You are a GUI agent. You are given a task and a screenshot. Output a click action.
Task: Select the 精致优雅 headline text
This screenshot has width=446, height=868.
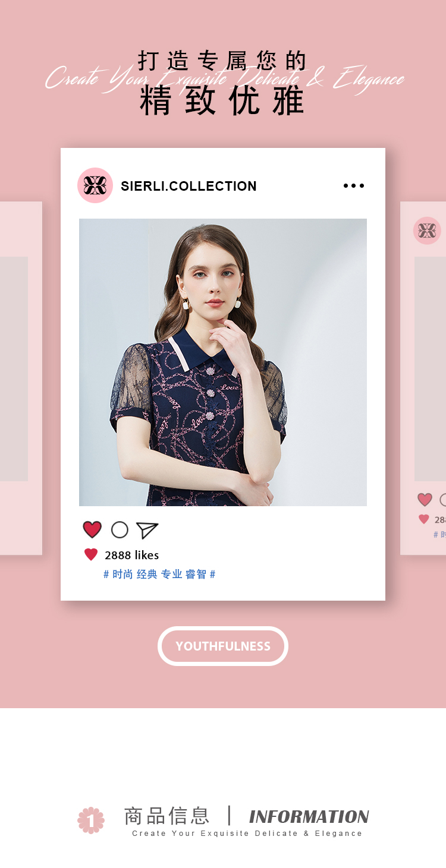(x=222, y=100)
